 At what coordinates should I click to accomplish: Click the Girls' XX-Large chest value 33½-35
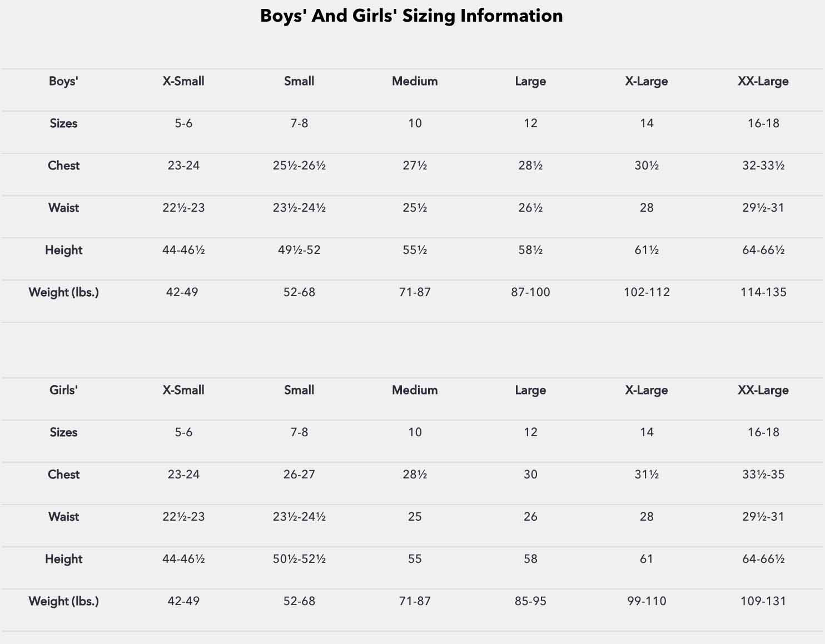(x=763, y=475)
